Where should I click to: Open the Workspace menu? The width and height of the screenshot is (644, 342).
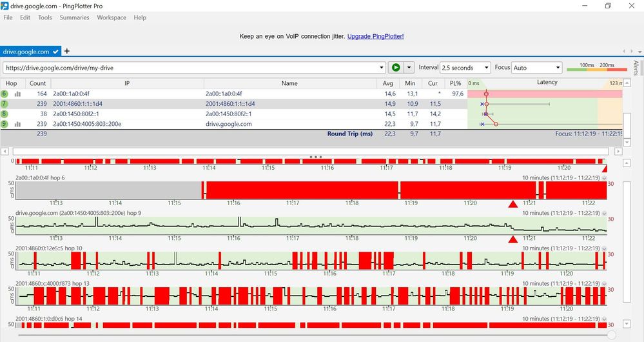[x=112, y=17]
